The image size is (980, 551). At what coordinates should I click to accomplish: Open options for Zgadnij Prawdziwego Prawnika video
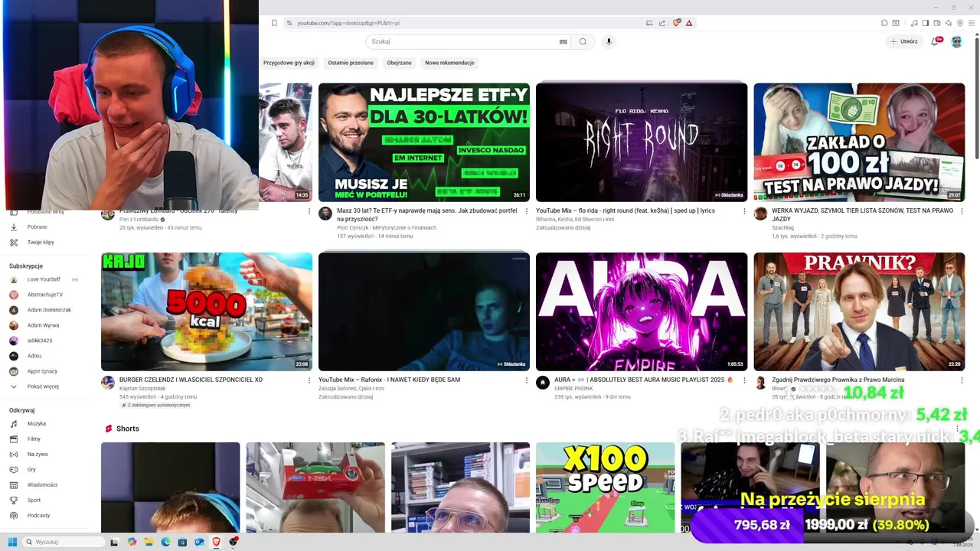962,380
